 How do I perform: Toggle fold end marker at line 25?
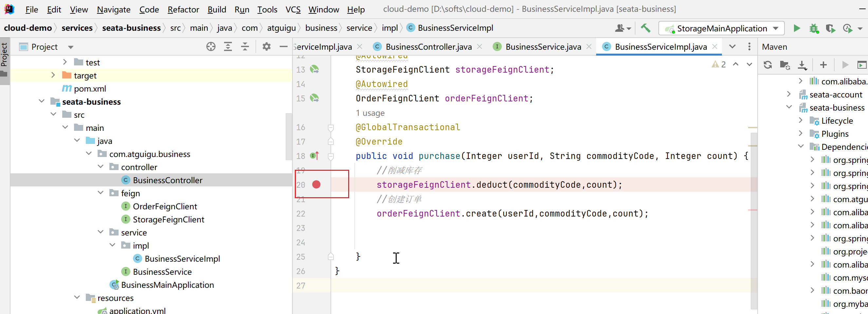pyautogui.click(x=331, y=257)
